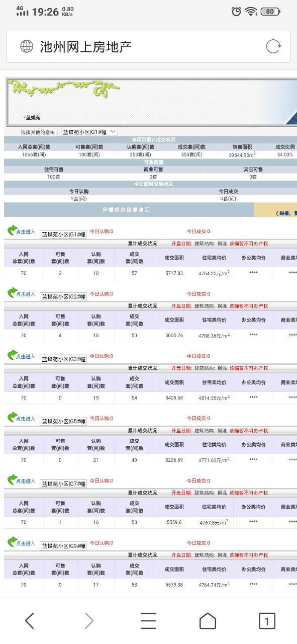Tap the globe icon in address bar

click(x=27, y=46)
